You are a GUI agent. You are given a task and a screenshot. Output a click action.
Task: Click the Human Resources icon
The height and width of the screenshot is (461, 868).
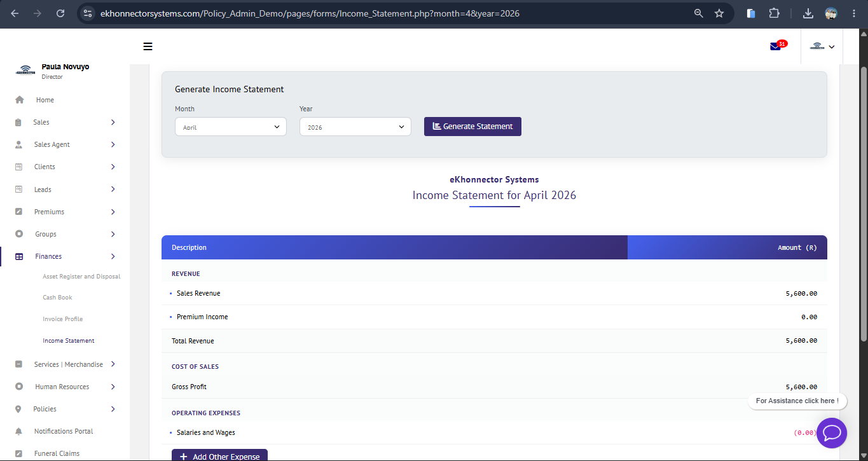pyautogui.click(x=19, y=387)
